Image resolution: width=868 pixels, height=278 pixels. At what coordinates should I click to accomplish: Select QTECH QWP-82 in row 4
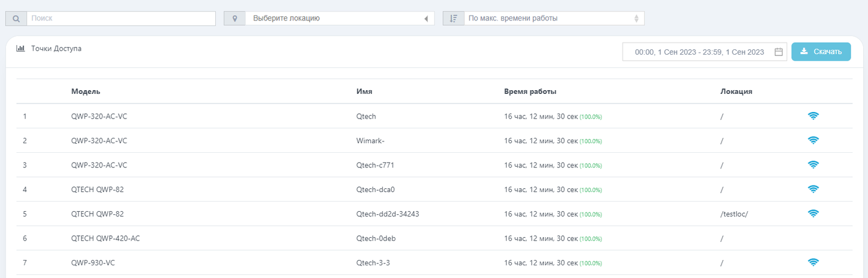point(98,189)
